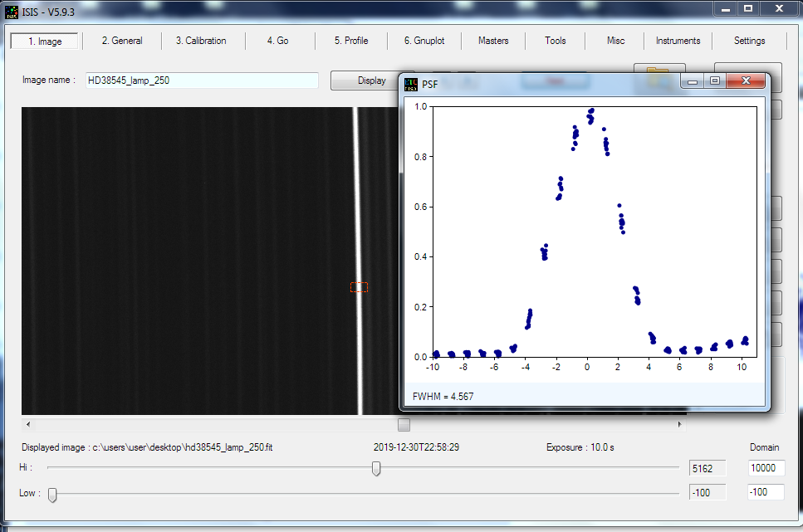
Task: Click the Display button
Action: pyautogui.click(x=371, y=81)
